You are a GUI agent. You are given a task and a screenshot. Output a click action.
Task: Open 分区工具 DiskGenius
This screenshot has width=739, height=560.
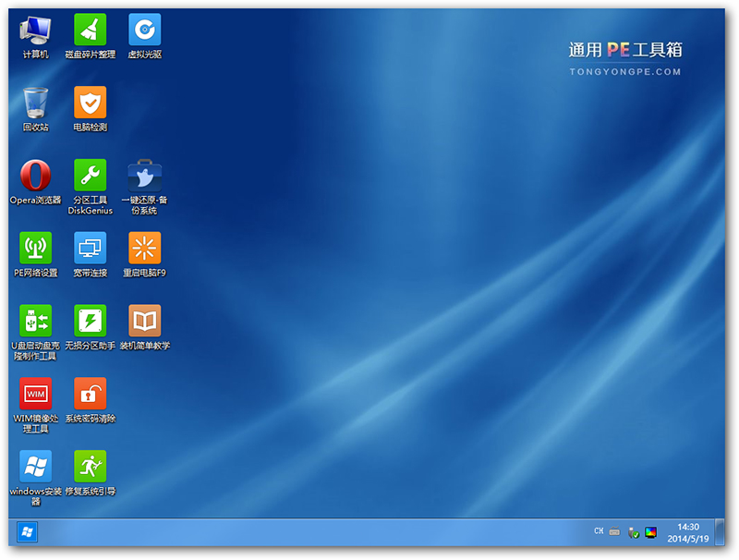click(x=90, y=176)
